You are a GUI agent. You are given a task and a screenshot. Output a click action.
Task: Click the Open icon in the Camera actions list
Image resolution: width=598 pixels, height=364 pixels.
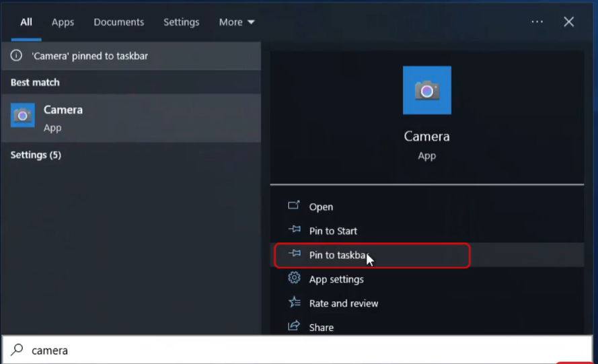293,206
